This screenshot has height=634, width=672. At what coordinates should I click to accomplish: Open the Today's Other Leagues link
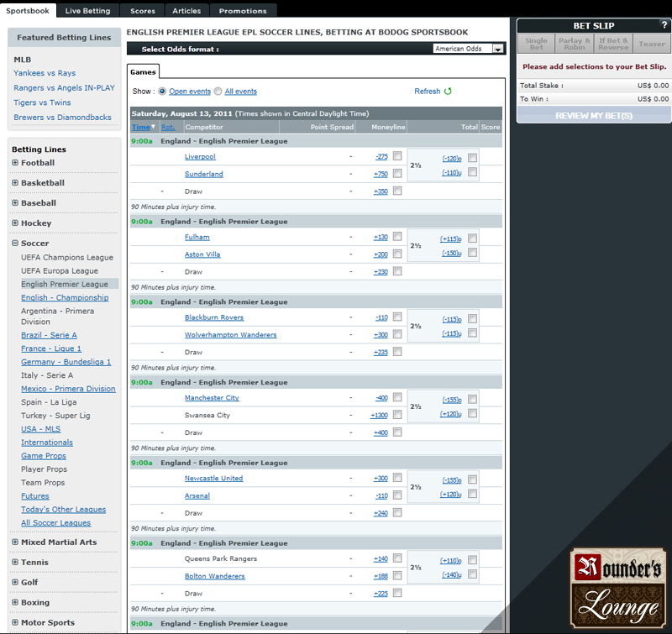[64, 510]
